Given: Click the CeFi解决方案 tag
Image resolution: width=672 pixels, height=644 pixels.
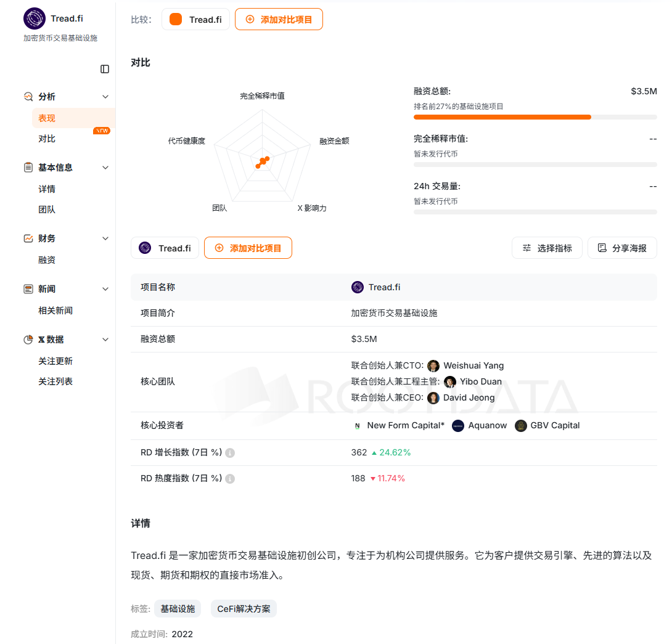Looking at the screenshot, I should (x=244, y=609).
